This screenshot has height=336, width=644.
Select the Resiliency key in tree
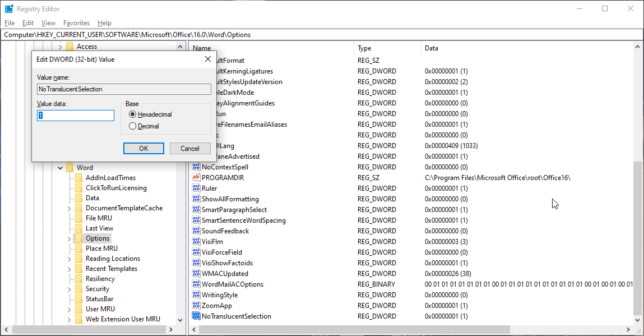tap(100, 278)
